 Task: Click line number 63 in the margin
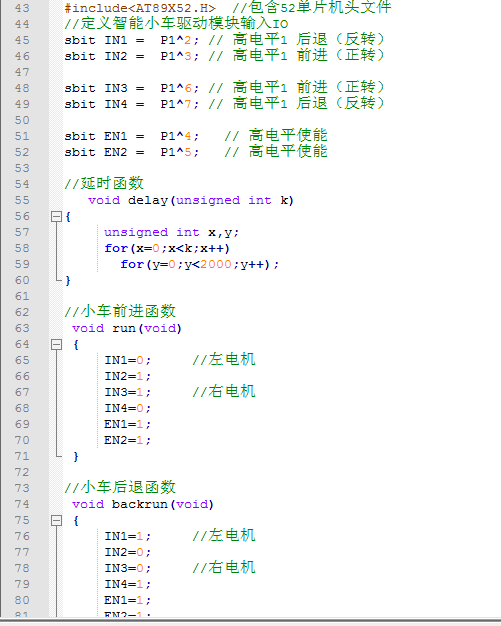pos(22,328)
